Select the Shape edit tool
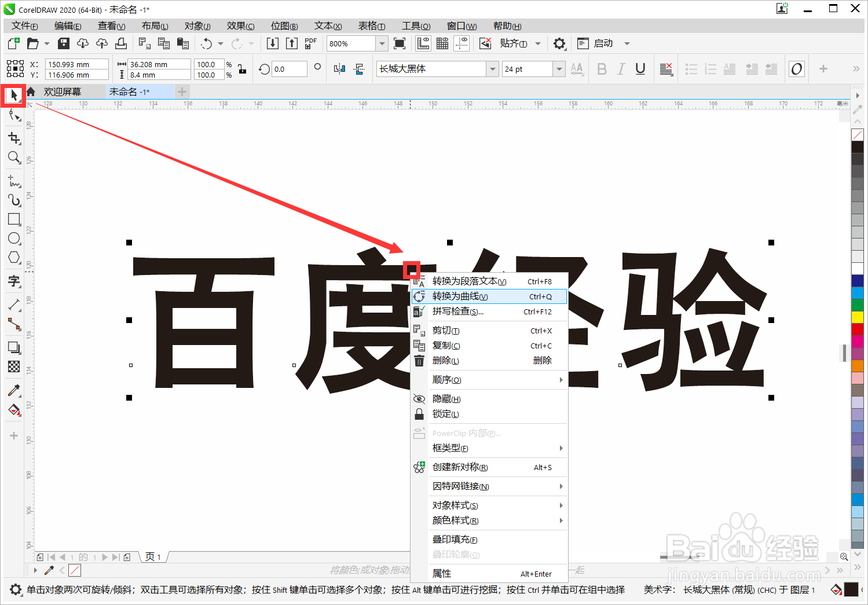Screen dimensions: 868x605 [x=14, y=116]
